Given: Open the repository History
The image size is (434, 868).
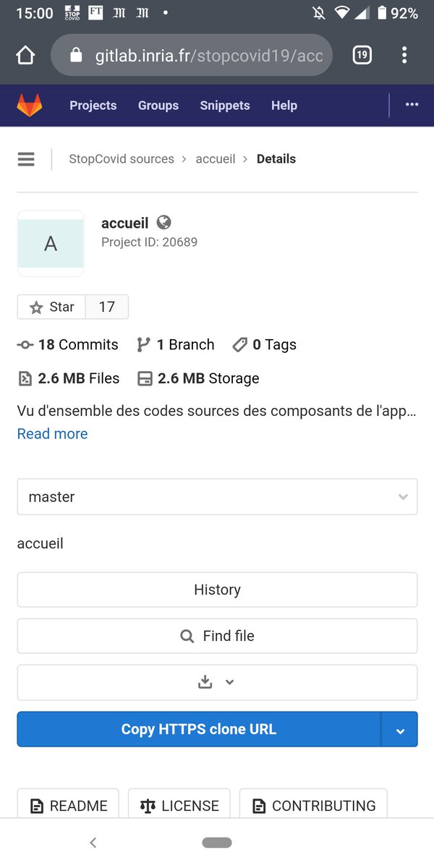Looking at the screenshot, I should click(217, 590).
